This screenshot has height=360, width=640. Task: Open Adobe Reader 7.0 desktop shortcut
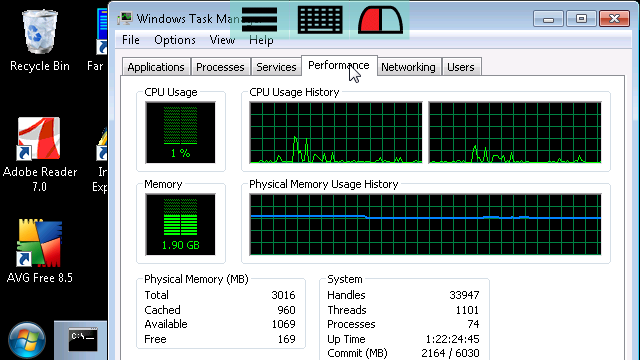(40, 154)
